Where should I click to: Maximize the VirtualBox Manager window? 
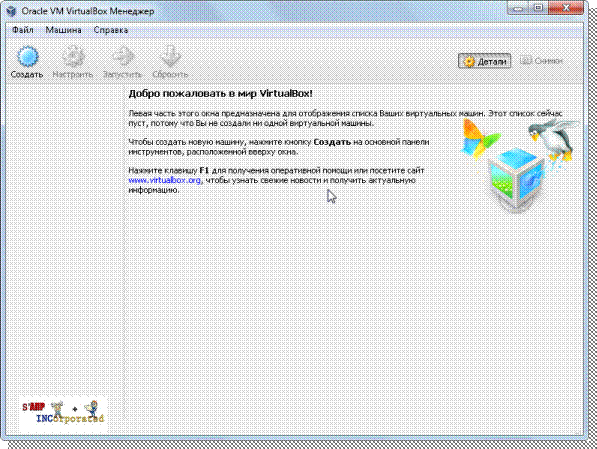click(x=538, y=8)
